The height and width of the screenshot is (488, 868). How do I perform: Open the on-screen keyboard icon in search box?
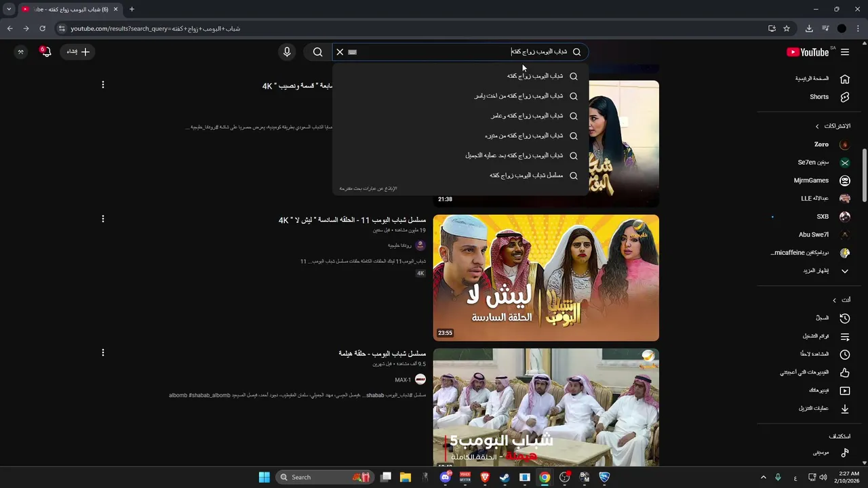(x=352, y=52)
